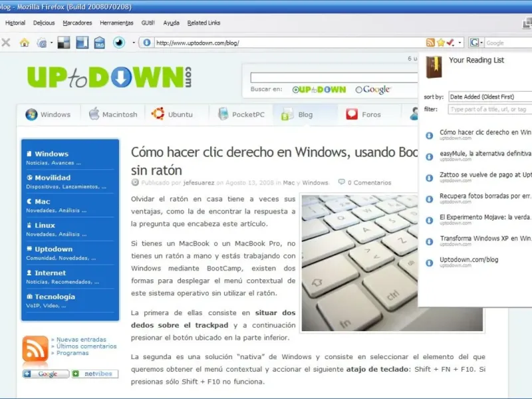Viewport: 532px width, 399px height.
Task: Click the keyboard photo in the article
Action: [360, 262]
